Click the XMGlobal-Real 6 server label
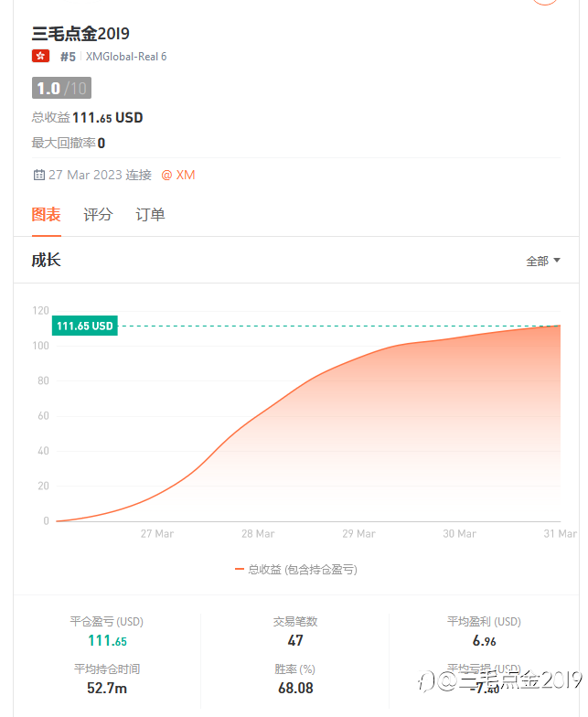The width and height of the screenshot is (588, 717). click(x=127, y=57)
